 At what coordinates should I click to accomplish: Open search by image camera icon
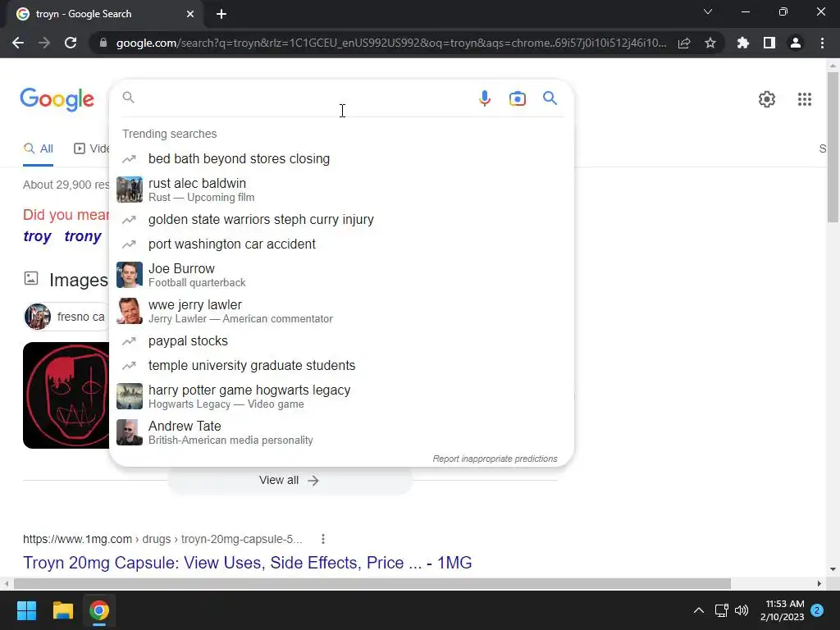[517, 98]
